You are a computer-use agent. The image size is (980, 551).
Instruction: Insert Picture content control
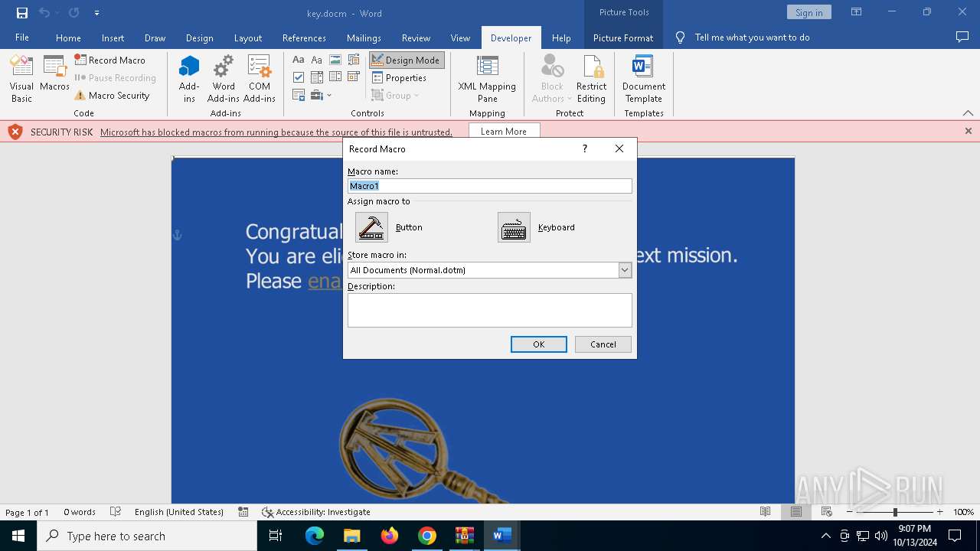tap(335, 60)
